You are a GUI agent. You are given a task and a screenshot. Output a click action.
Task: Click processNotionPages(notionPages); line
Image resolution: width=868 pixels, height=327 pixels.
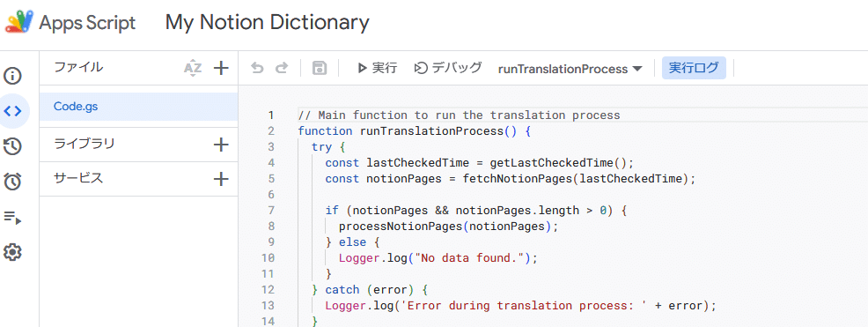pyautogui.click(x=448, y=227)
